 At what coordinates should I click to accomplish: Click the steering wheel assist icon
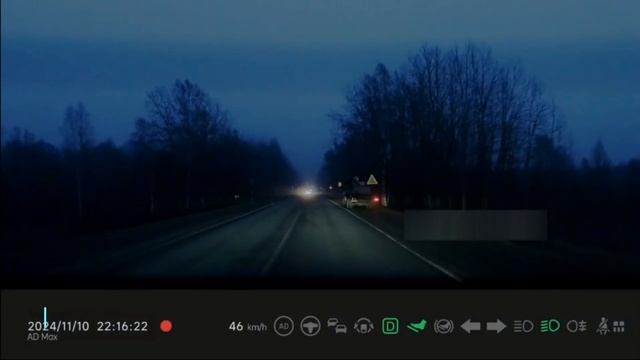(x=310, y=326)
